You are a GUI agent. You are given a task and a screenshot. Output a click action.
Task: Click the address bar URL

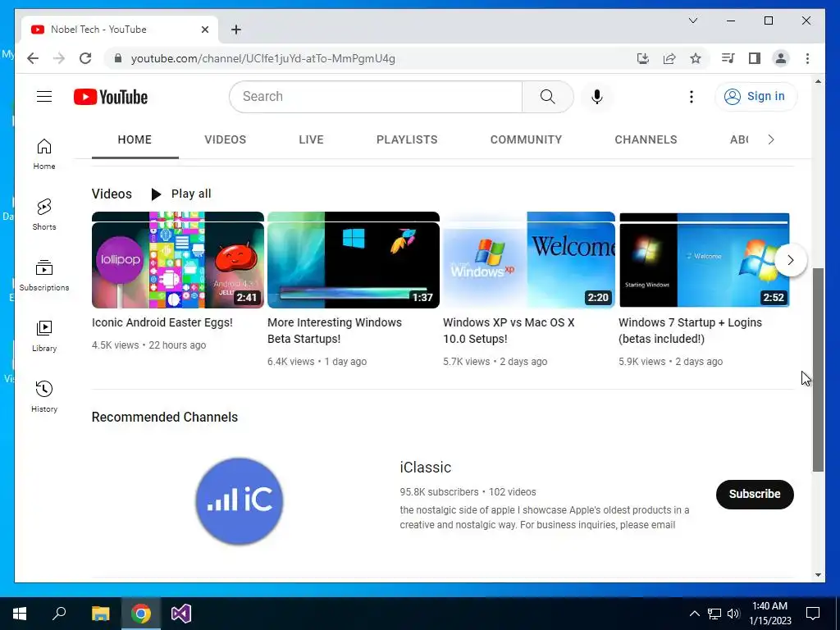point(263,58)
